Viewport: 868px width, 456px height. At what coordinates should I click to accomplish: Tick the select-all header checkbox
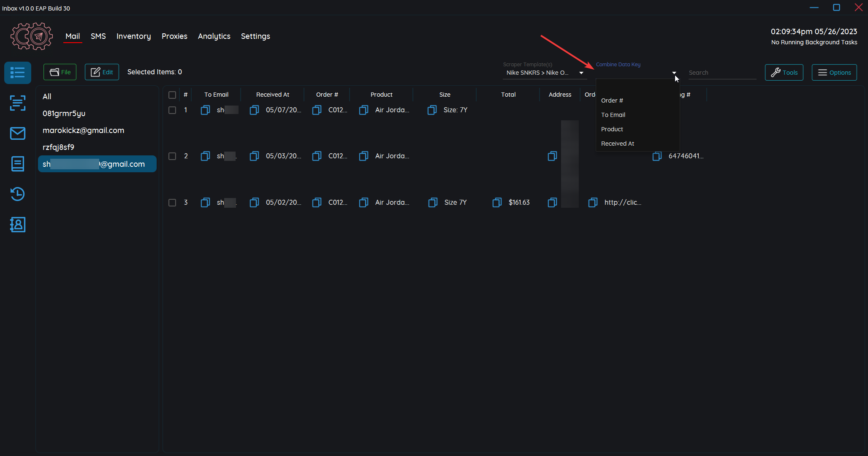[x=172, y=95]
